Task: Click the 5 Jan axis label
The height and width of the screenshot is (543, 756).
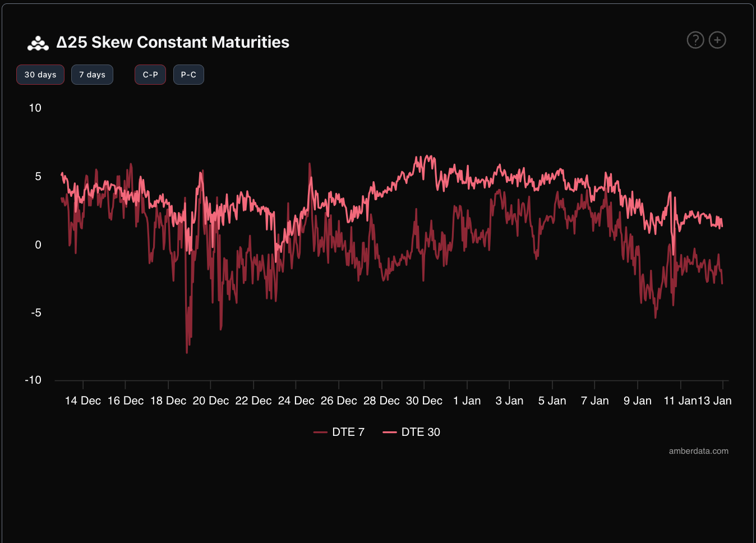Action: point(552,401)
